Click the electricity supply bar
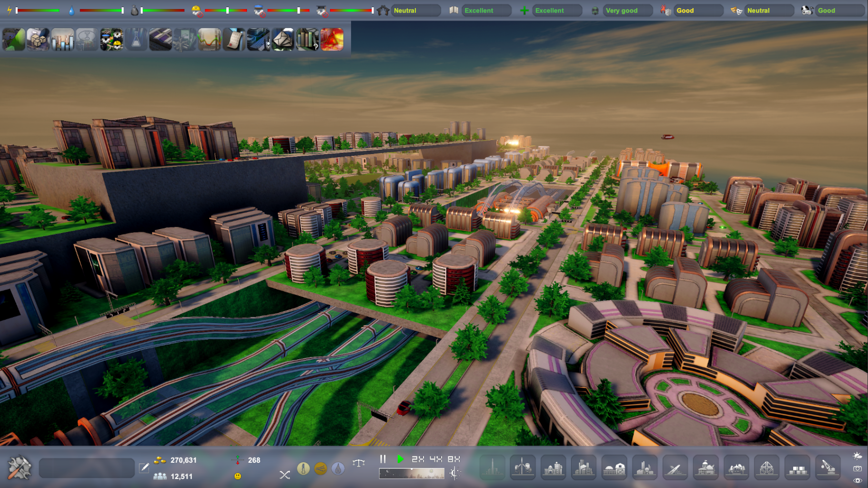Viewport: 868px width, 488px height. coord(38,10)
